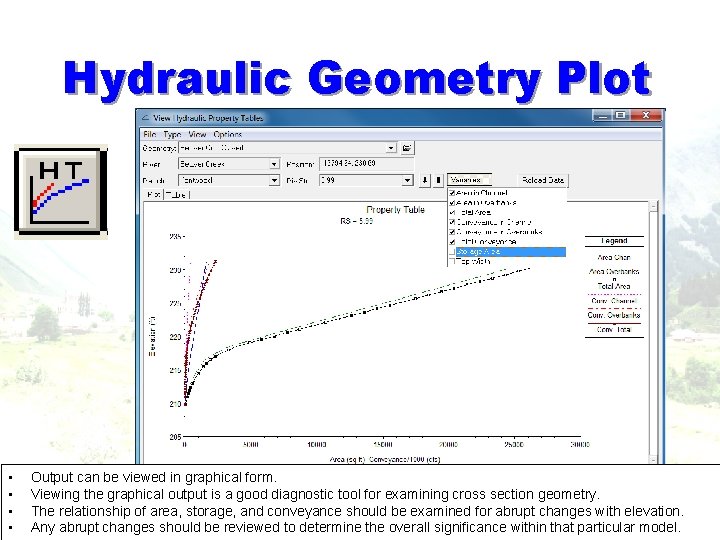This screenshot has height=540, width=720.
Task: Click the Area Chan legend entry
Action: (614, 257)
